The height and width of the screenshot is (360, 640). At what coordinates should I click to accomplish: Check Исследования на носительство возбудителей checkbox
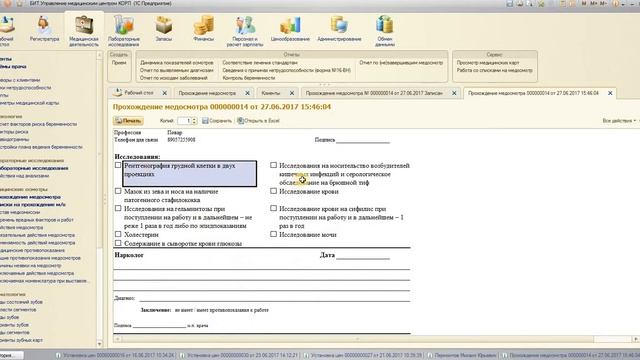(273, 165)
